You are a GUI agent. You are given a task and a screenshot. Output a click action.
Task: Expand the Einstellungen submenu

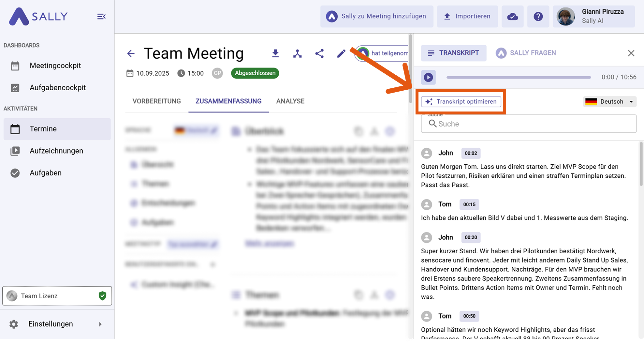(100, 324)
